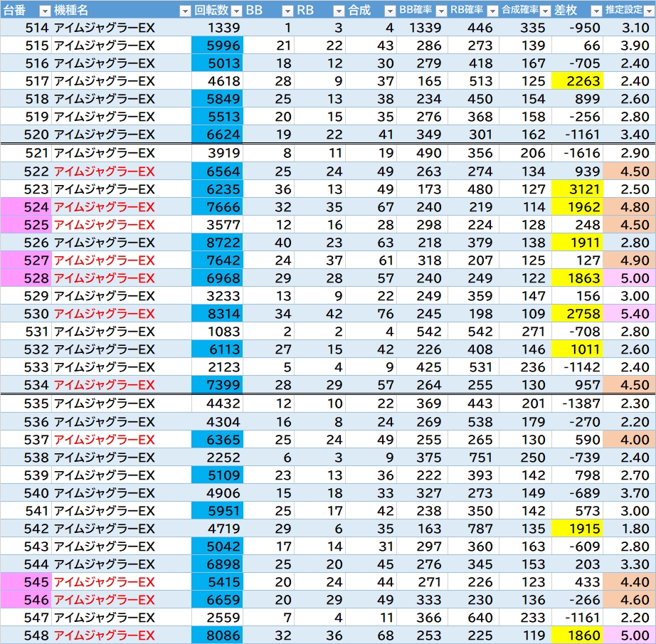
Task: Select the 差枚 cell -1616
Action: click(577, 153)
